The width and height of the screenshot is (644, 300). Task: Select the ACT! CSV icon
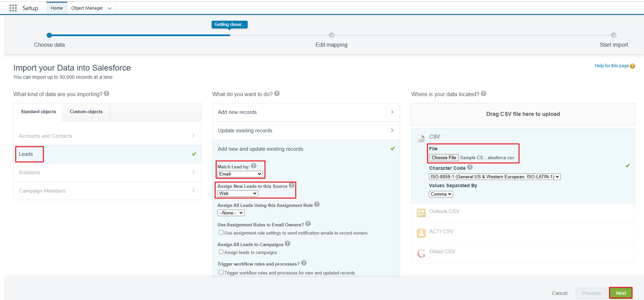click(x=421, y=233)
